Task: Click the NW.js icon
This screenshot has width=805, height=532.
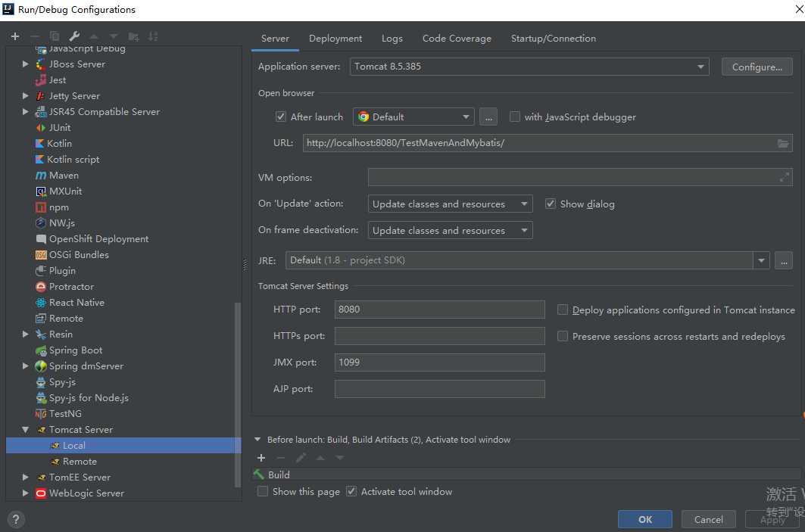Action: [41, 223]
